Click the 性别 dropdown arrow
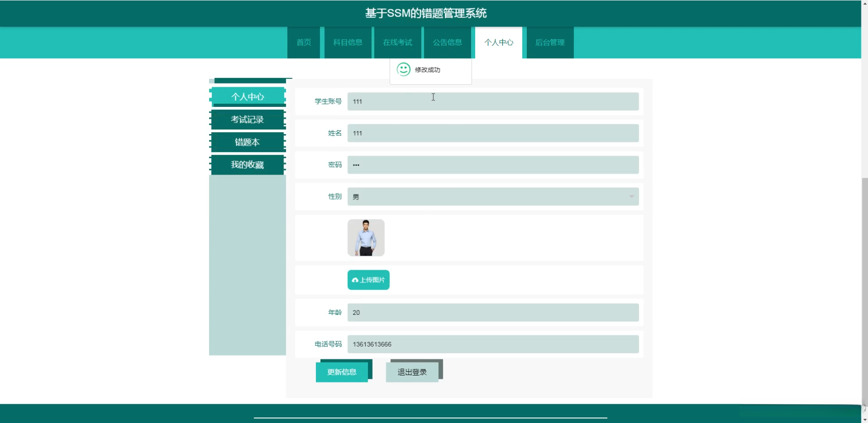Viewport: 868px width, 423px height. point(631,197)
